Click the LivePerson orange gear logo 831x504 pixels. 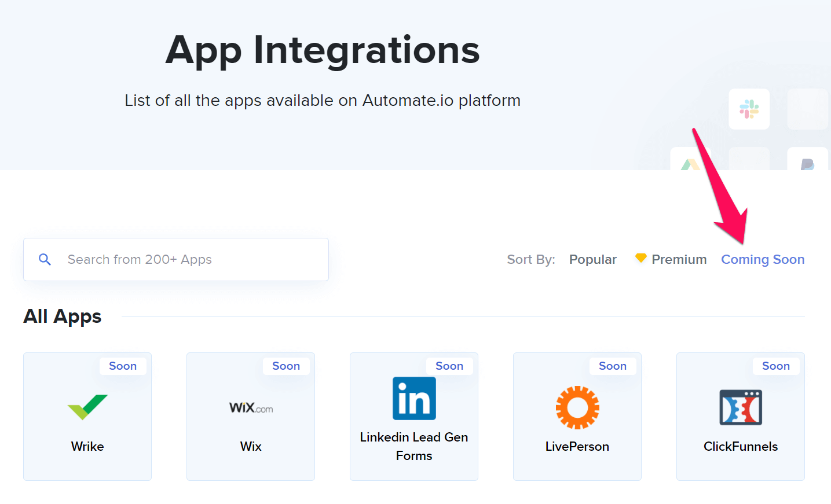[577, 407]
